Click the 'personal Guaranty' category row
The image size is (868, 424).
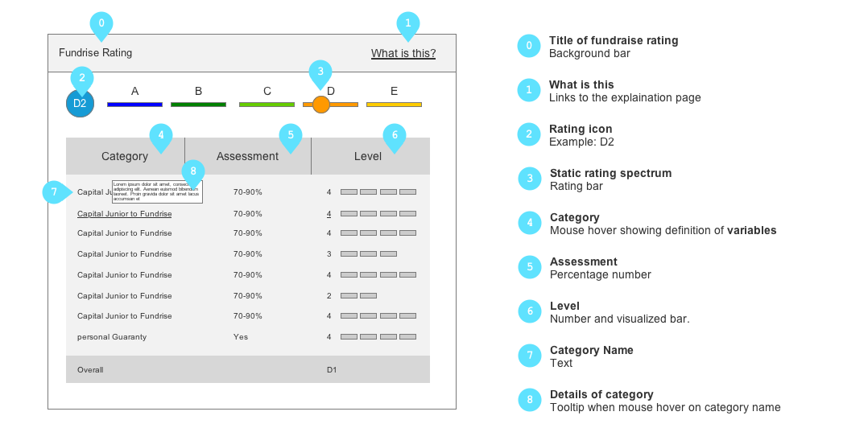[112, 337]
